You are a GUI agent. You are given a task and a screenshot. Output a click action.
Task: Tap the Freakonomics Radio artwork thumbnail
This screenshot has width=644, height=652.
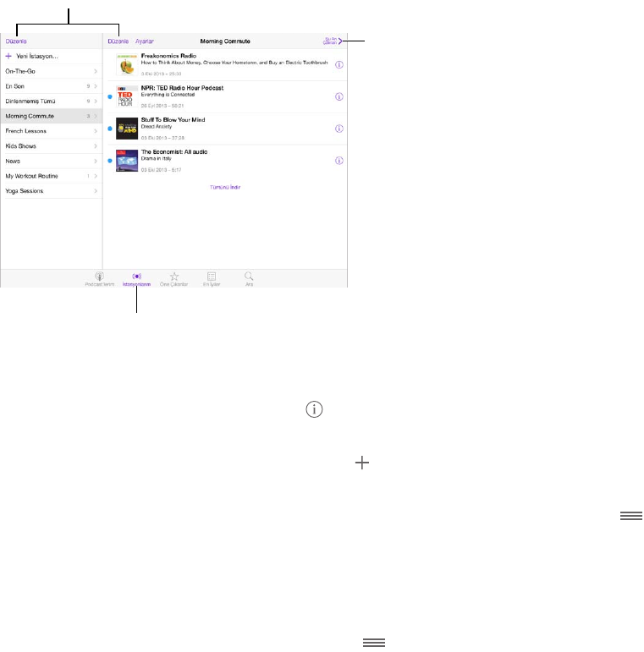point(127,64)
